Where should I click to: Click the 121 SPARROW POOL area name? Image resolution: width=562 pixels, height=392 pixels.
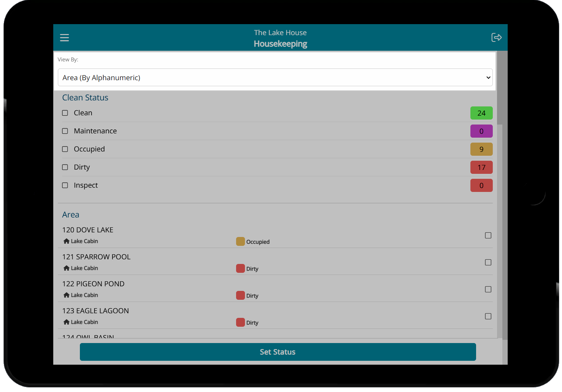tap(96, 257)
